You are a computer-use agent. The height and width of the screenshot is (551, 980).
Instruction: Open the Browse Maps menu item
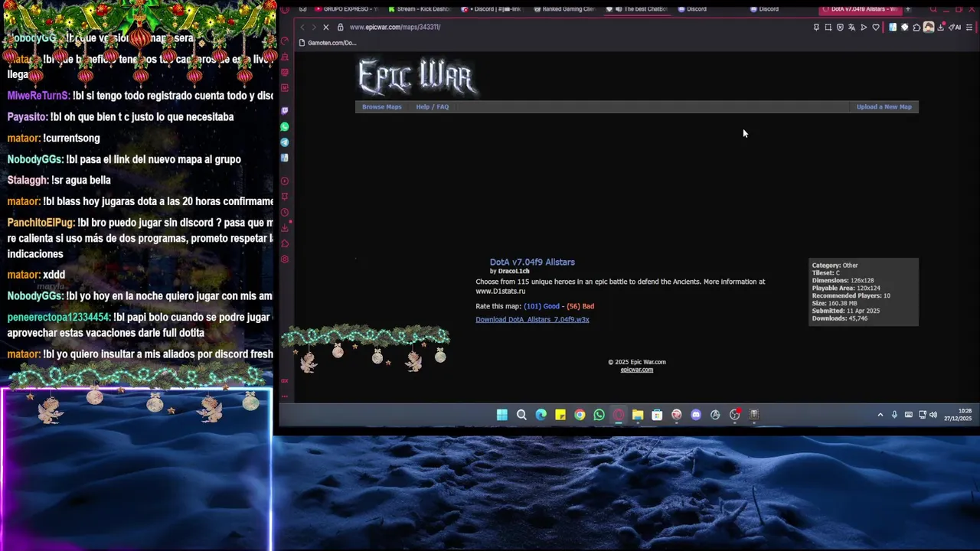(381, 107)
